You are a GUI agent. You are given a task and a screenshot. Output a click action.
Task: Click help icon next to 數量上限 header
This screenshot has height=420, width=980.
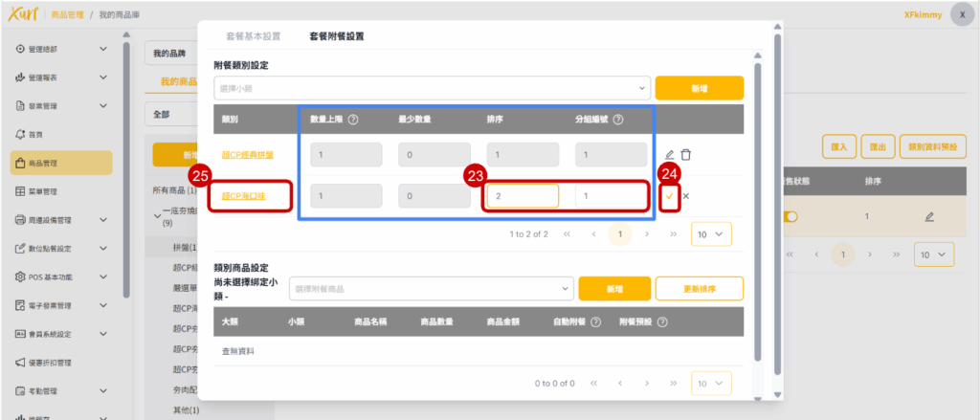pos(353,120)
